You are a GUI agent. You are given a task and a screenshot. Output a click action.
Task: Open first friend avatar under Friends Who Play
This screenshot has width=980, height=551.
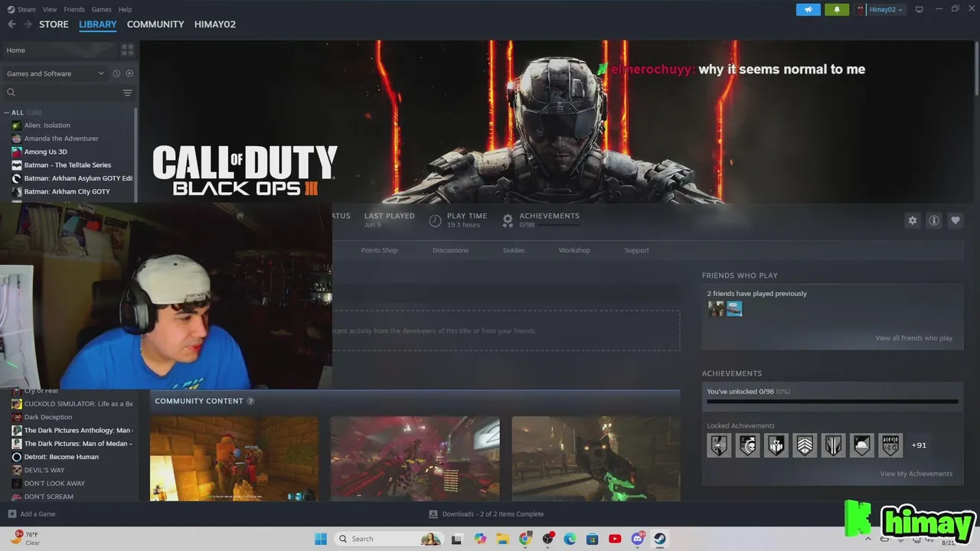point(716,308)
